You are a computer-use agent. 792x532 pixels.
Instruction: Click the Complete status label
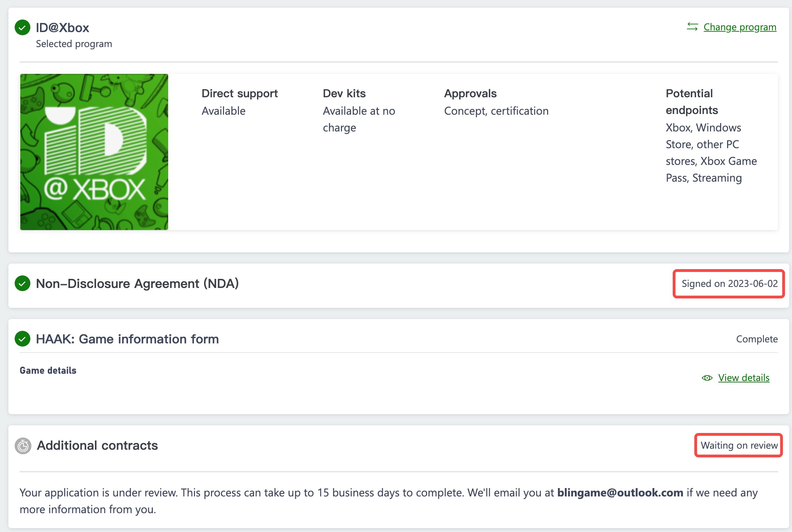click(x=757, y=339)
